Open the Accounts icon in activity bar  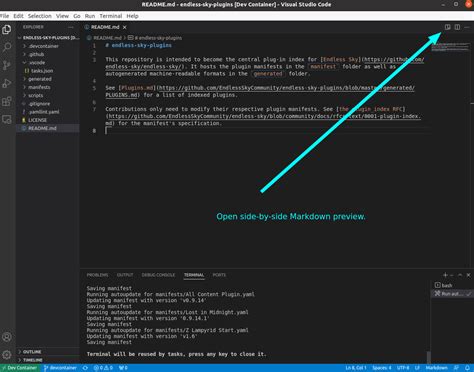pos(7,337)
